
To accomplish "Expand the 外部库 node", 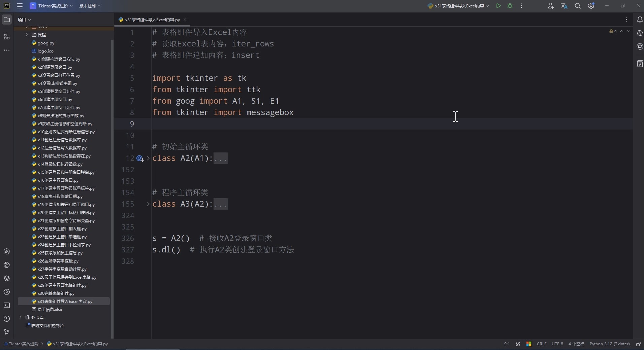I will [x=21, y=317].
